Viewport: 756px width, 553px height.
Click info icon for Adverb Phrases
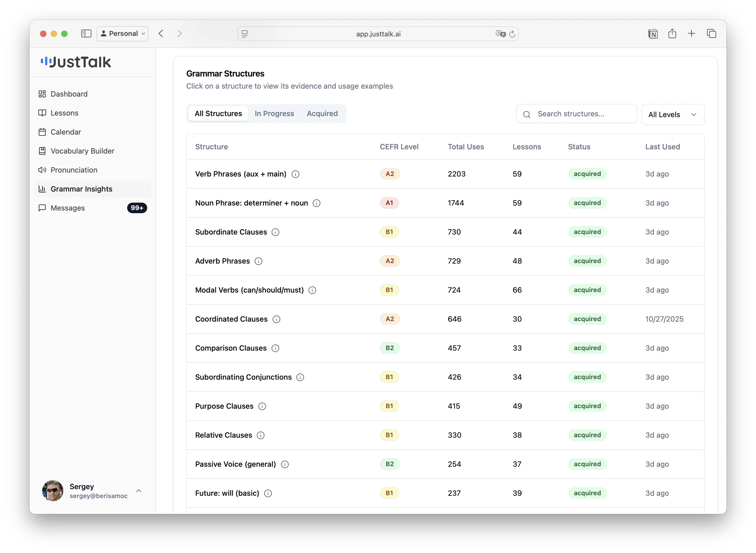coord(258,261)
